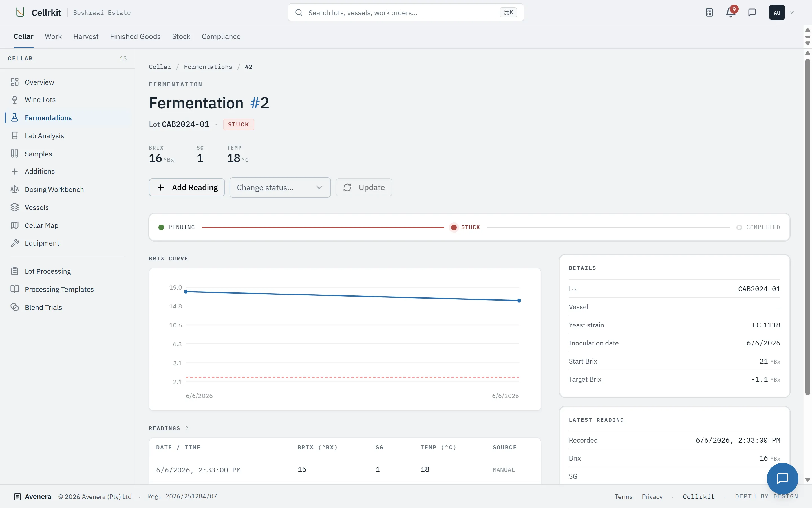This screenshot has height=508, width=812.
Task: Click the Wine Lots glass icon
Action: (14, 100)
